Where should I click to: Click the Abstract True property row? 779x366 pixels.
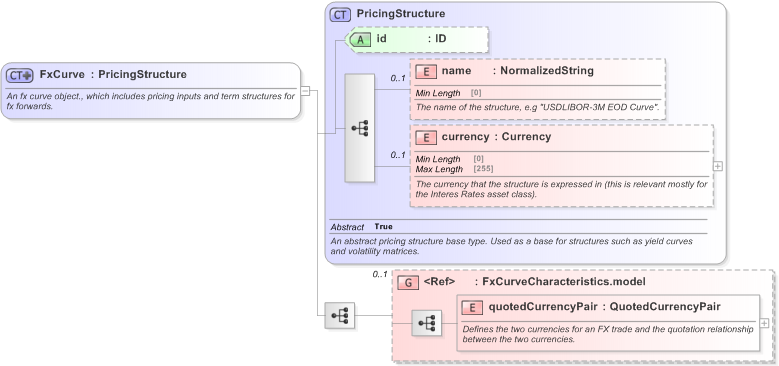(x=362, y=226)
